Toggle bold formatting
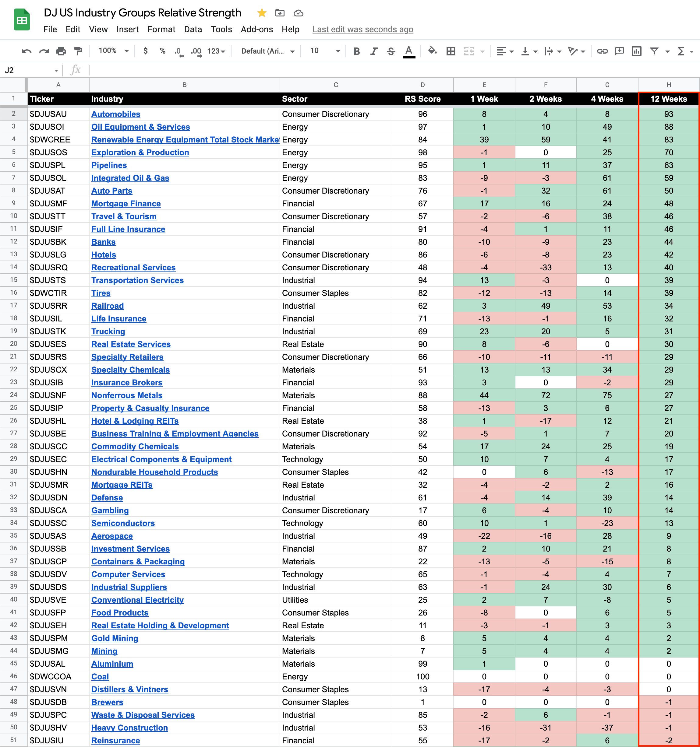 tap(356, 51)
